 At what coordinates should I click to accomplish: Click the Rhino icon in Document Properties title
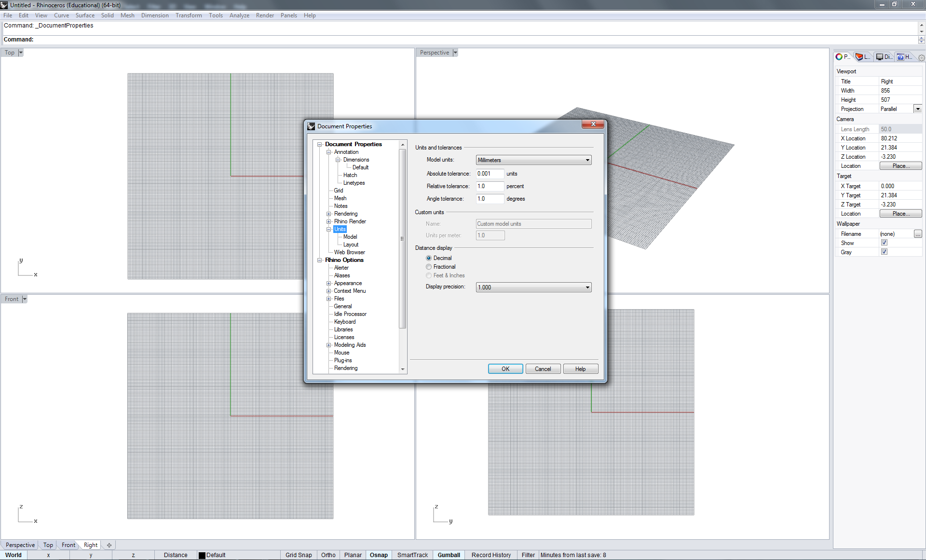pyautogui.click(x=311, y=126)
